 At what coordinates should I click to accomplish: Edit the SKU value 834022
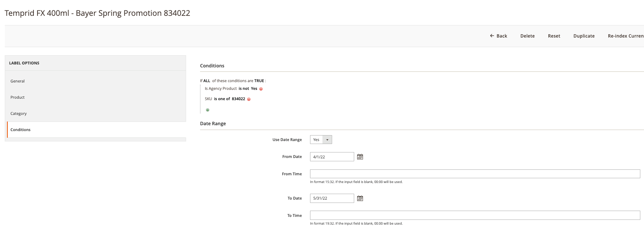pyautogui.click(x=238, y=99)
